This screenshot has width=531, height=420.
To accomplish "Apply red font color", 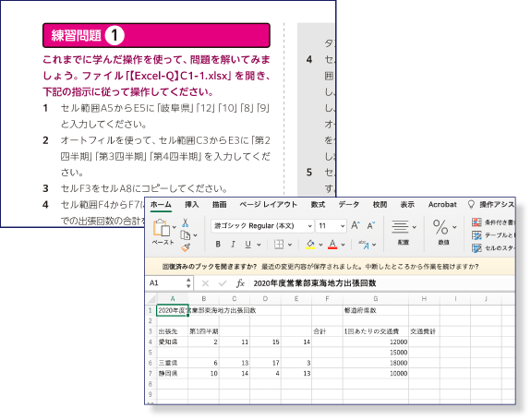I will (x=332, y=244).
